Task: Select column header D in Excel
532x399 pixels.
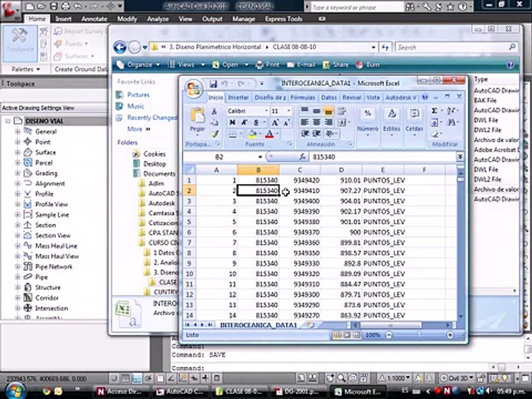Action: point(341,170)
